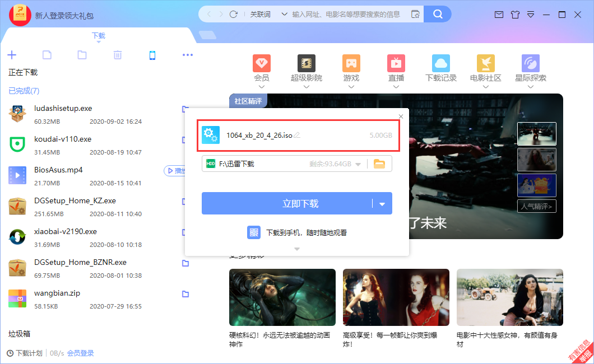Browse download folder with yellow folder icon
The image size is (594, 364).
pyautogui.click(x=379, y=164)
